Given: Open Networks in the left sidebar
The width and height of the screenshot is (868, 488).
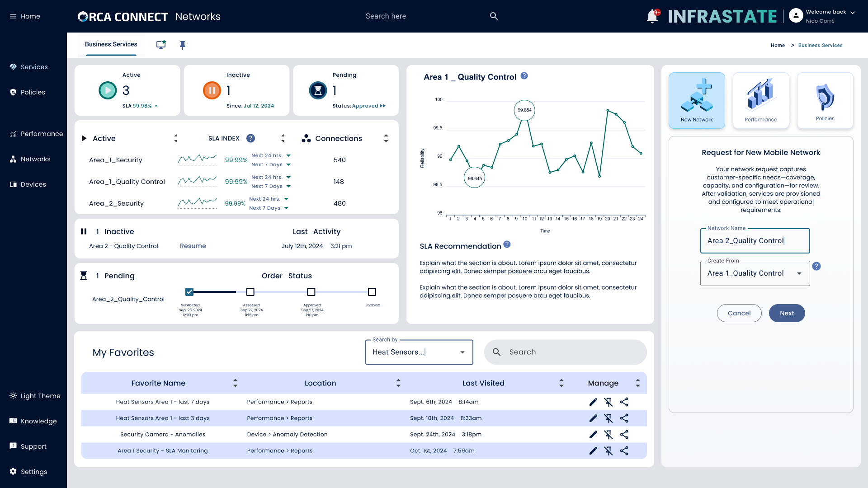Looking at the screenshot, I should pyautogui.click(x=35, y=159).
